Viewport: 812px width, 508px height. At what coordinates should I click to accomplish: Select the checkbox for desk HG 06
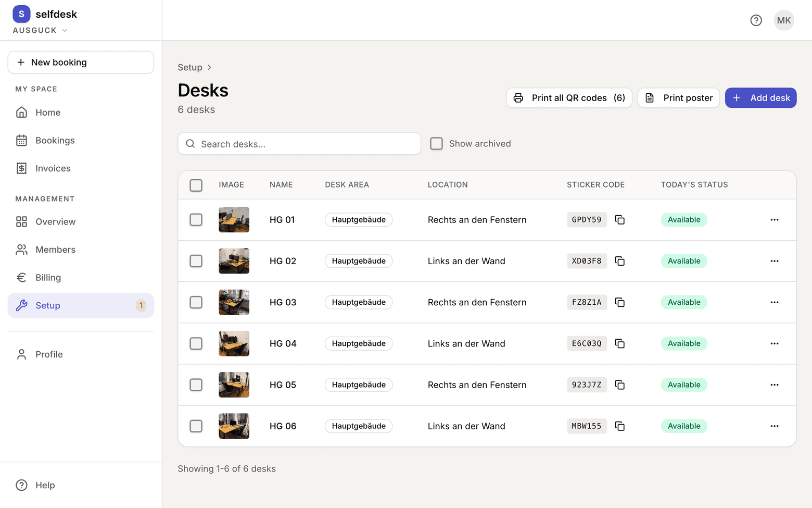tap(196, 426)
